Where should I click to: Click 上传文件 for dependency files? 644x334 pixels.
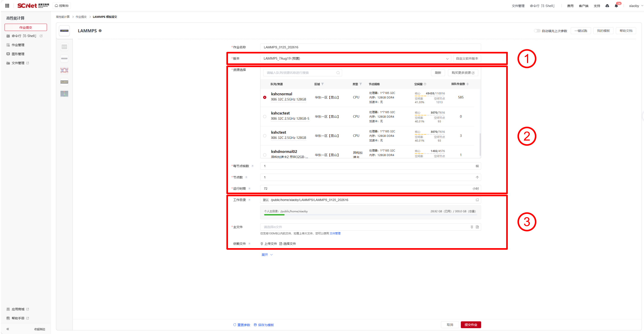coord(268,243)
